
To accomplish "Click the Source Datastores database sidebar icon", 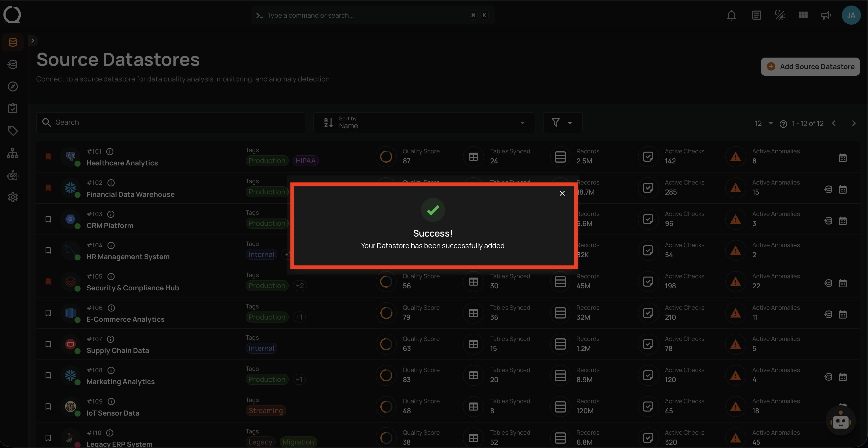I will (x=13, y=42).
